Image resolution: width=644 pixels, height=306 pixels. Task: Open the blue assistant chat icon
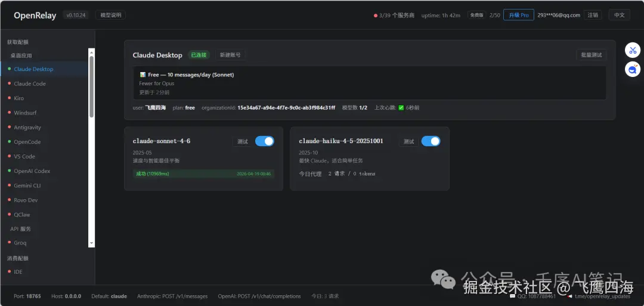point(633,69)
